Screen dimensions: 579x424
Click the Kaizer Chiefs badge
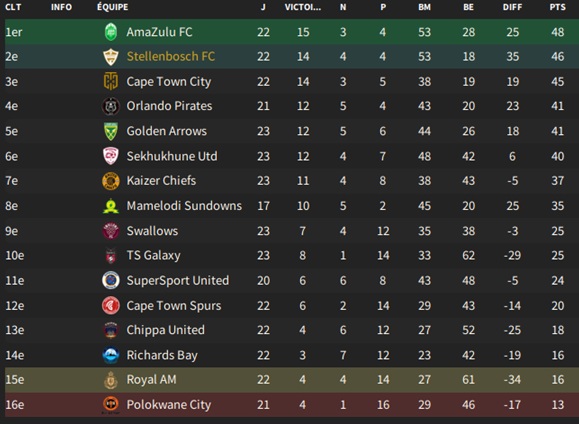(x=111, y=181)
